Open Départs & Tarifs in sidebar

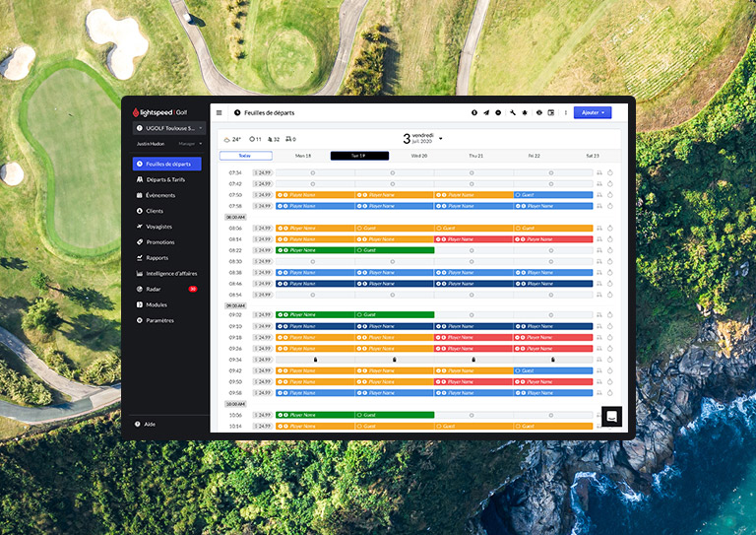coord(164,179)
